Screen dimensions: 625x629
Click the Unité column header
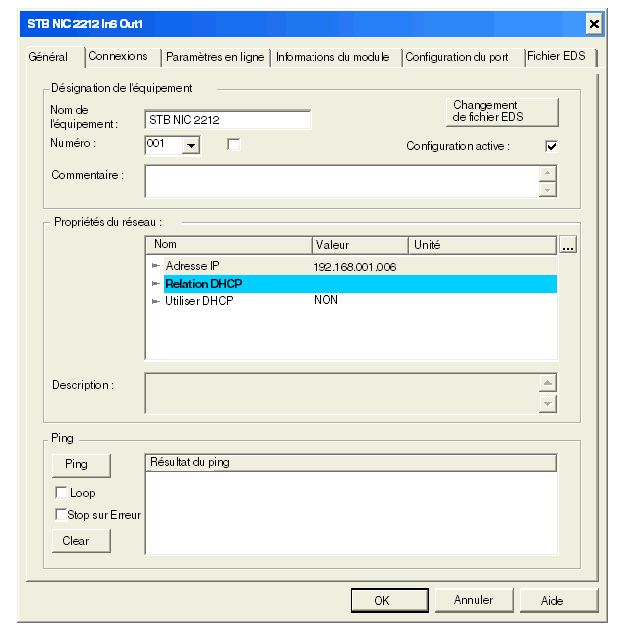pos(482,245)
